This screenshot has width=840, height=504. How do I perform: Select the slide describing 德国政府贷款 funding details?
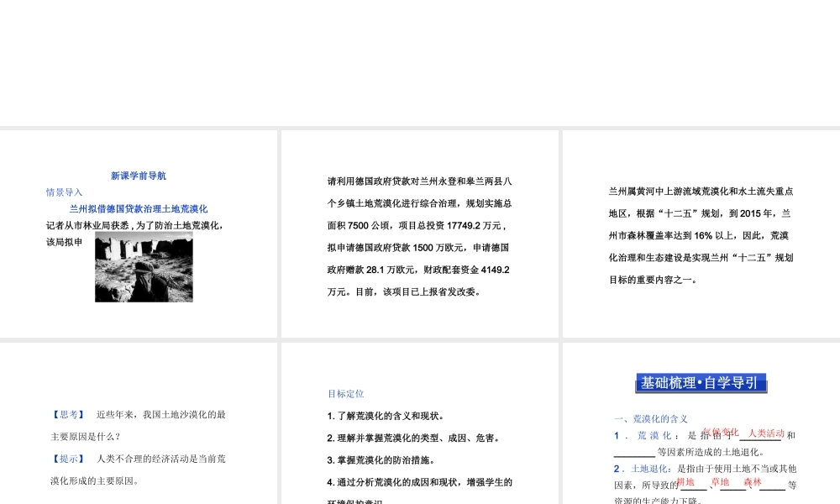(x=419, y=234)
